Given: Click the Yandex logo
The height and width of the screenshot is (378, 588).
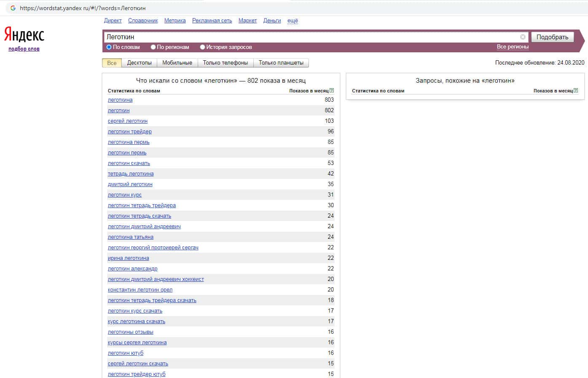Looking at the screenshot, I should (24, 35).
